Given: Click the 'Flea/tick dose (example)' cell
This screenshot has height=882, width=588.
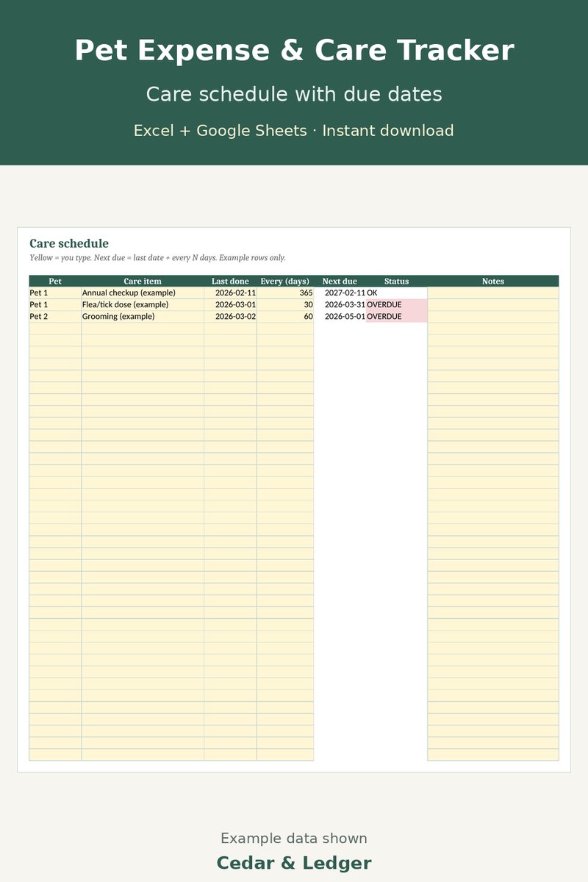Looking at the screenshot, I should (143, 304).
